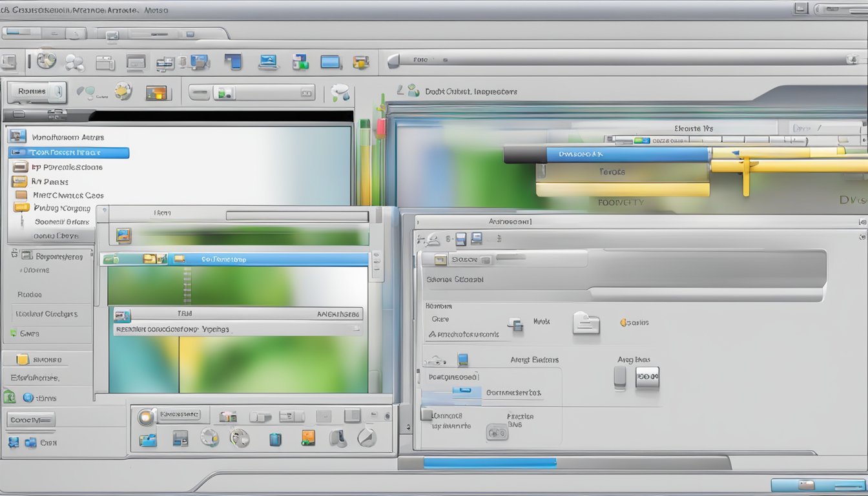868x496 pixels.
Task: Toggle the small button under Pricsien BNs
Action: [x=497, y=433]
